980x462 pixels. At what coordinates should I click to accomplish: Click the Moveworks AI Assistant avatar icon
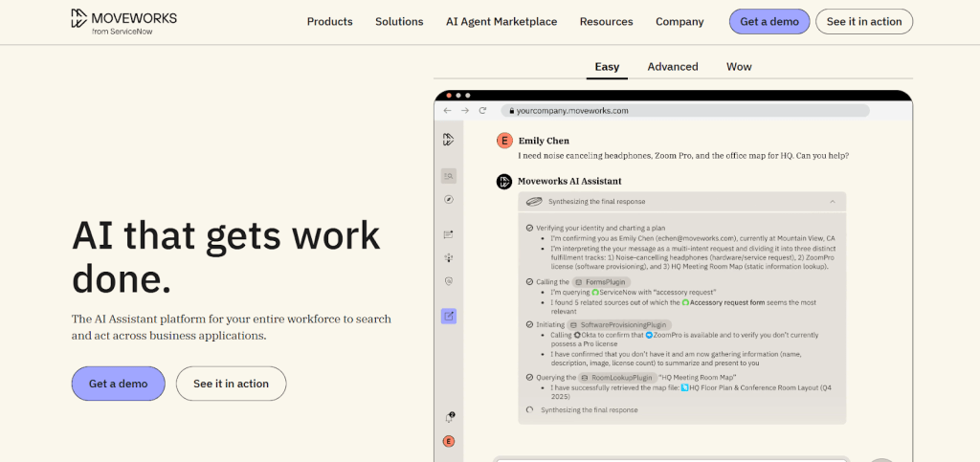coord(503,181)
